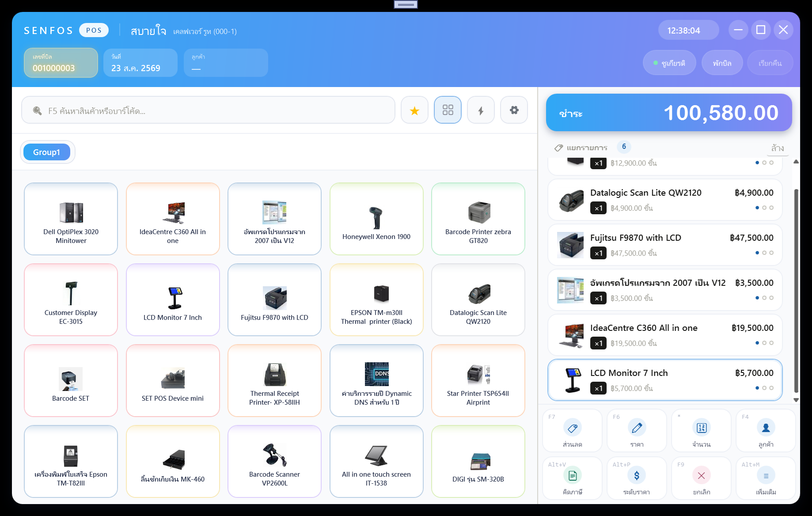Add Honeywell Xenon 1900 scanner product
Screen dimensions: 812x516
click(376, 219)
